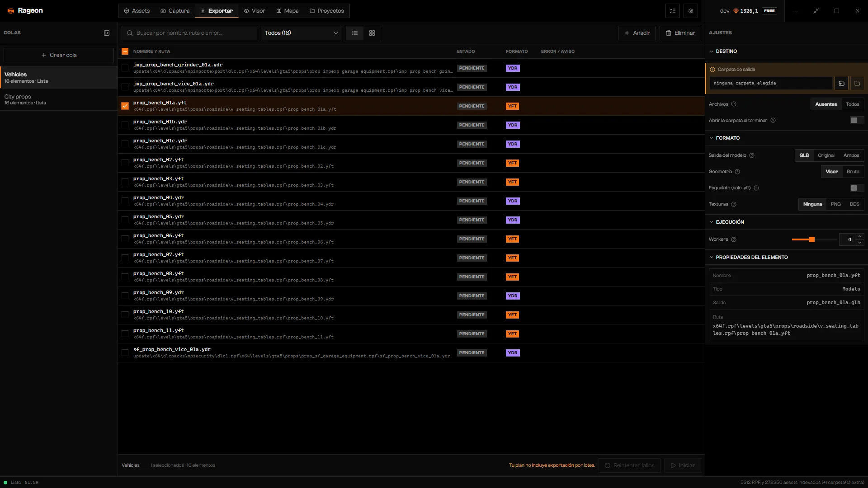The image size is (868, 488).
Task: Open the Assets tab
Action: (137, 11)
